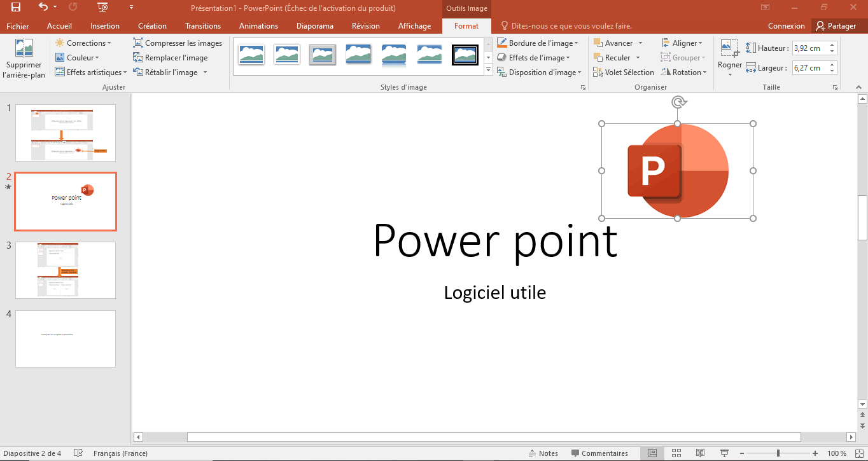This screenshot has width=868, height=461.
Task: Click the zoom in plus button
Action: click(x=815, y=453)
